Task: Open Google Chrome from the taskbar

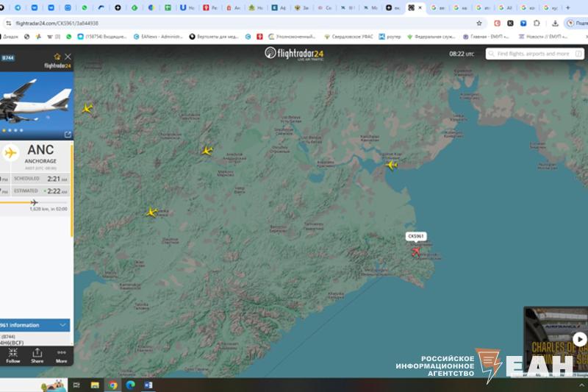Action: pyautogui.click(x=112, y=385)
